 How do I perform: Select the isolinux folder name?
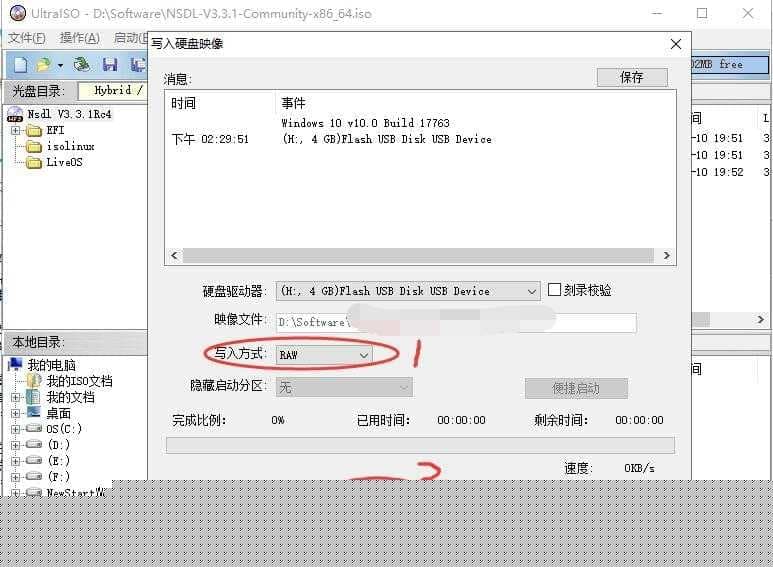tap(70, 146)
